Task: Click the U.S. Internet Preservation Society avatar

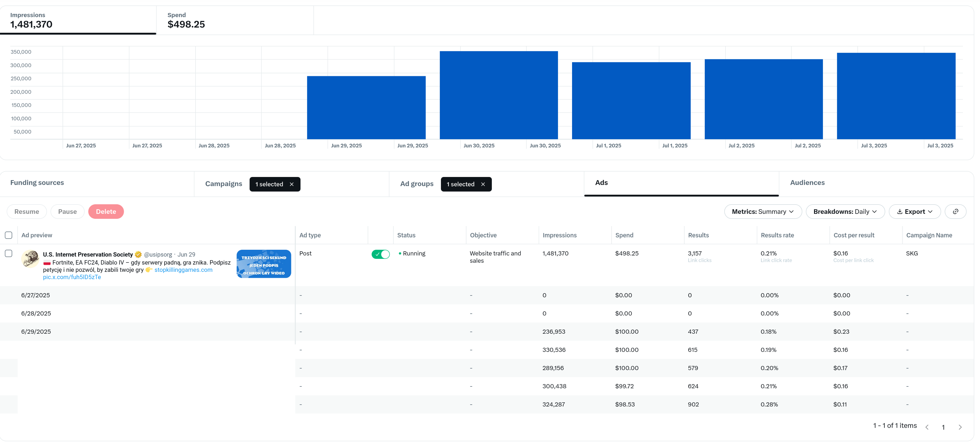Action: tap(30, 259)
